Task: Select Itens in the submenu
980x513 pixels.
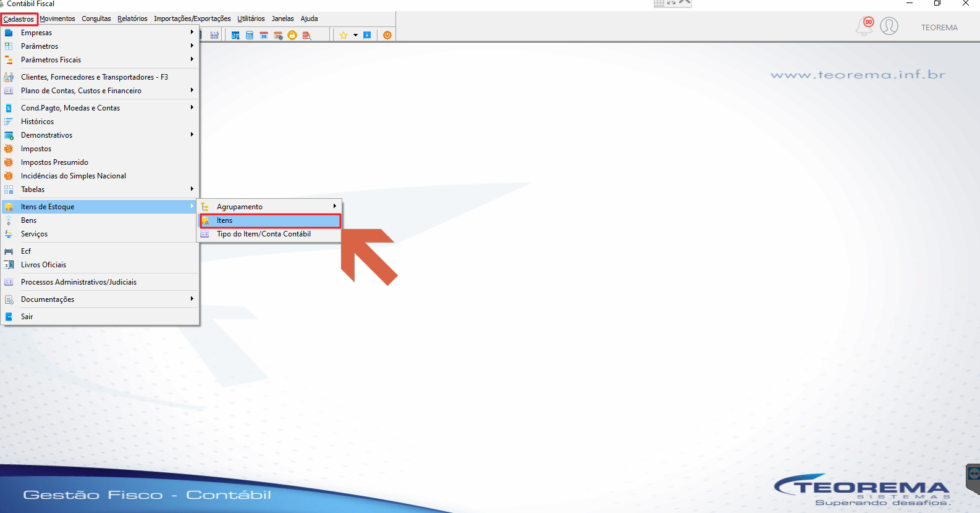Action: point(269,220)
